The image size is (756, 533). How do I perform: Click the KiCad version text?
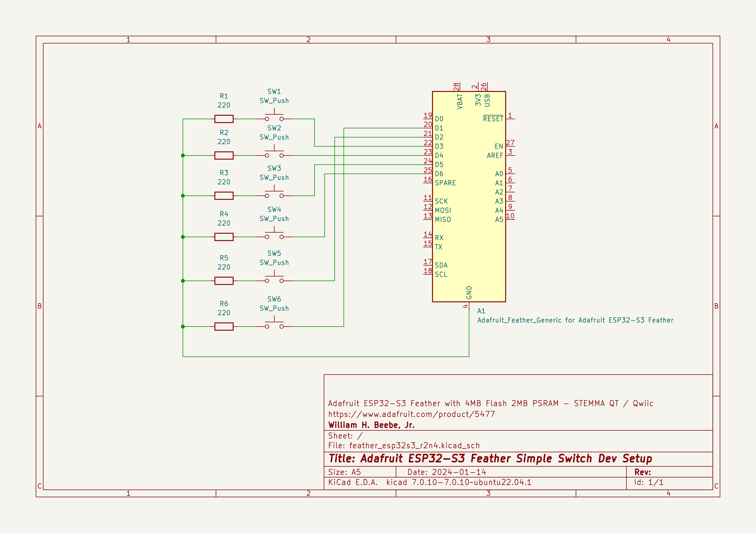pyautogui.click(x=430, y=482)
